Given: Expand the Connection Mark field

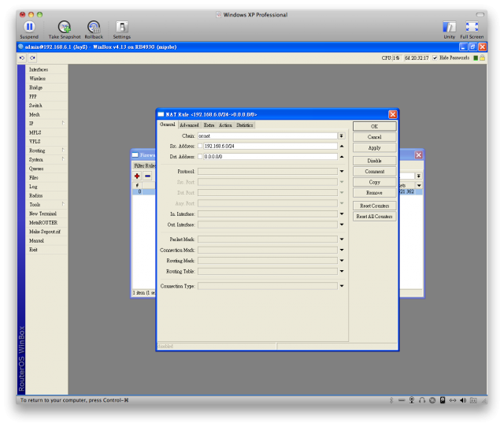Looking at the screenshot, I should (x=342, y=250).
